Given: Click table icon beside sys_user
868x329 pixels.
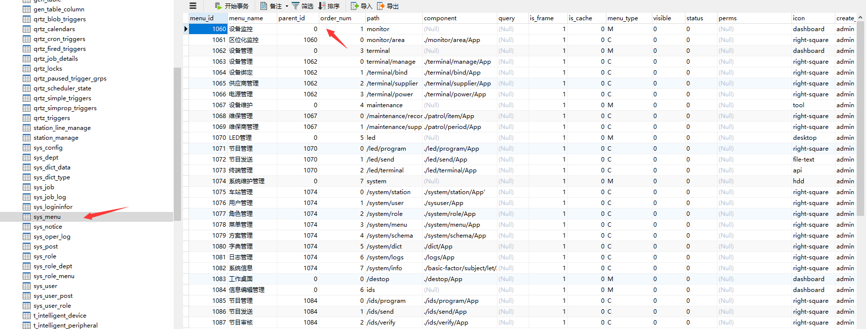Looking at the screenshot, I should (x=27, y=286).
